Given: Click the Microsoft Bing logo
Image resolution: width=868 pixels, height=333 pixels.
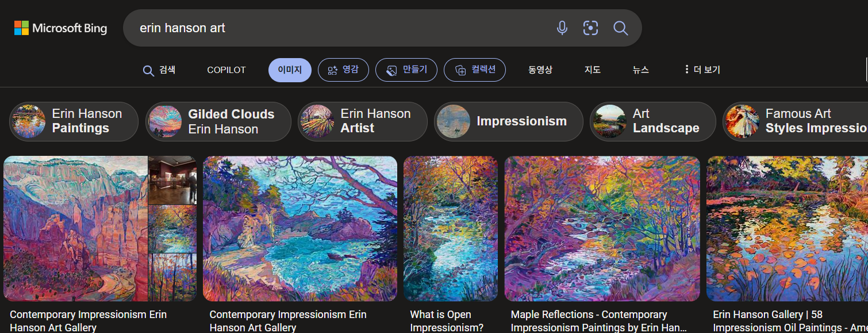Looking at the screenshot, I should (61, 28).
